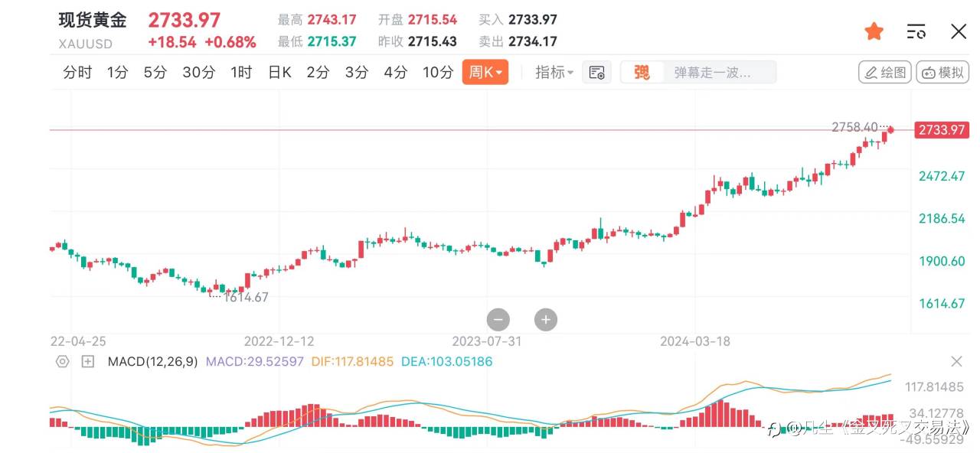
Task: Click the chart display settings icon
Action: [596, 73]
